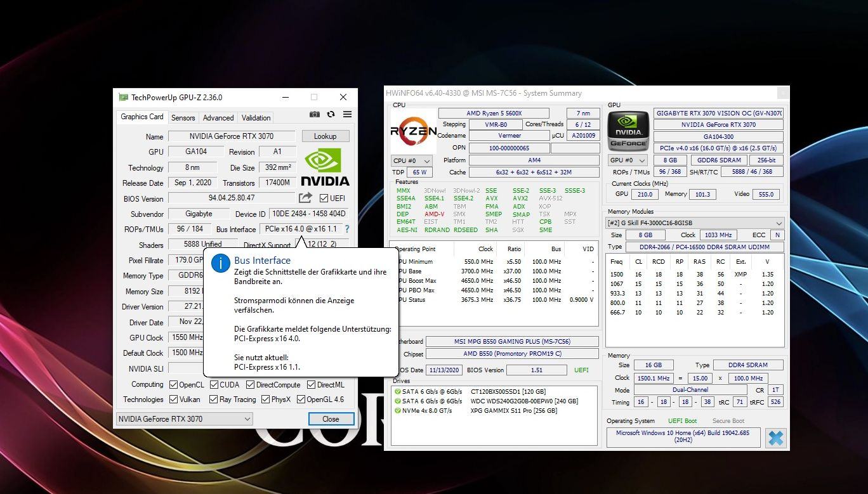Screen dimensions: 868x494
Task: Click the Die Size value 392 mm²
Action: click(x=278, y=167)
